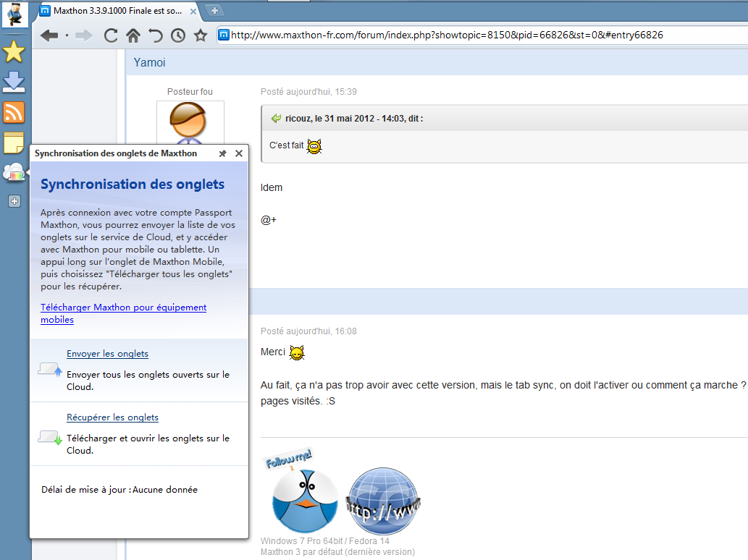Click the smiley after Merci
Screen dimensions: 748x560
297,352
